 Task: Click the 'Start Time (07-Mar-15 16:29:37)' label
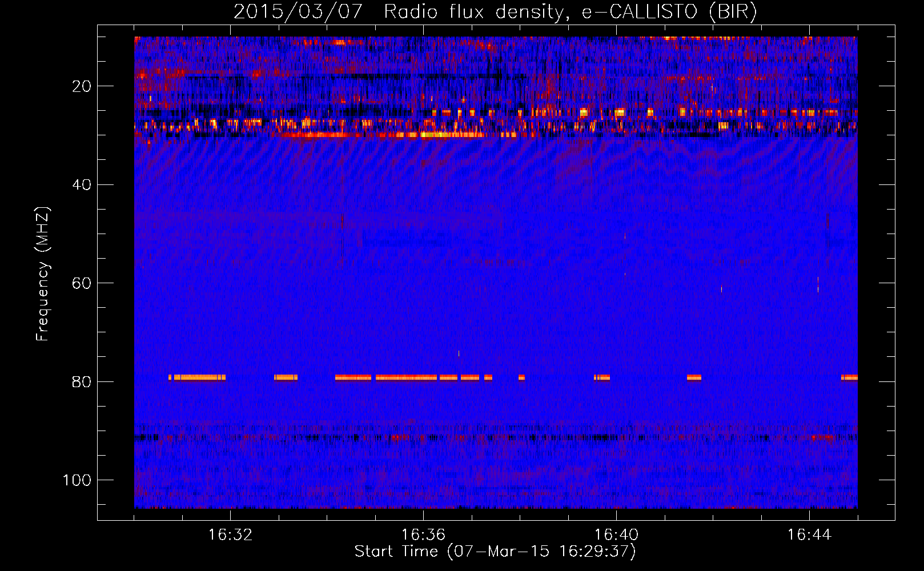pos(495,552)
